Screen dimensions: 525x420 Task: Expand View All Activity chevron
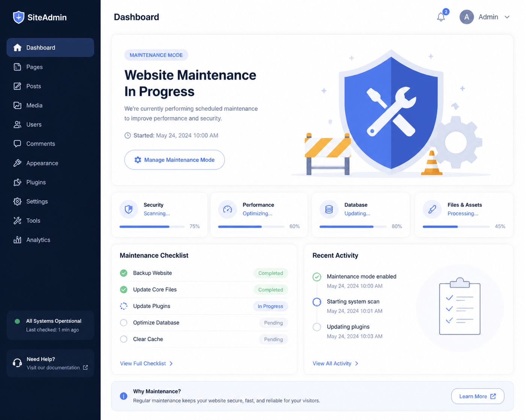[x=356, y=363]
